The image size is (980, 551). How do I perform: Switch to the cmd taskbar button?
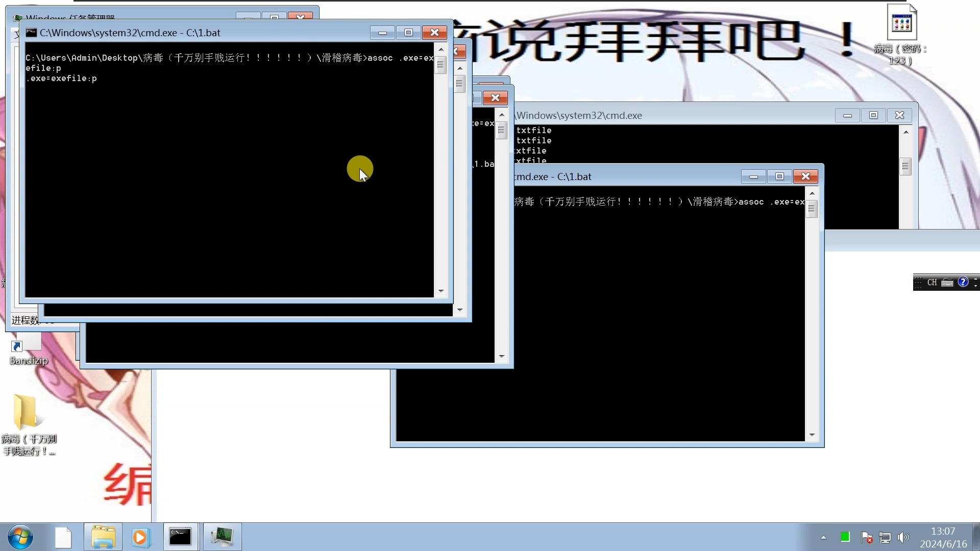[181, 537]
